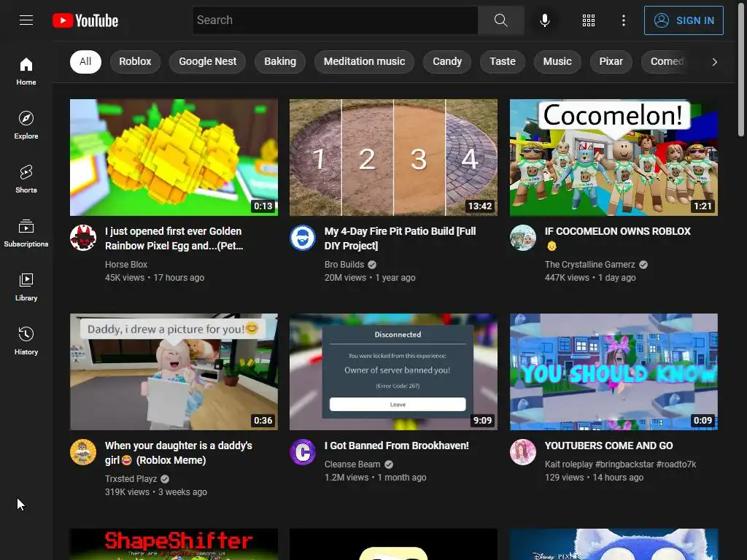Click '447K views • 1 day ago' text
Screen dimensions: 747x560
590,278
